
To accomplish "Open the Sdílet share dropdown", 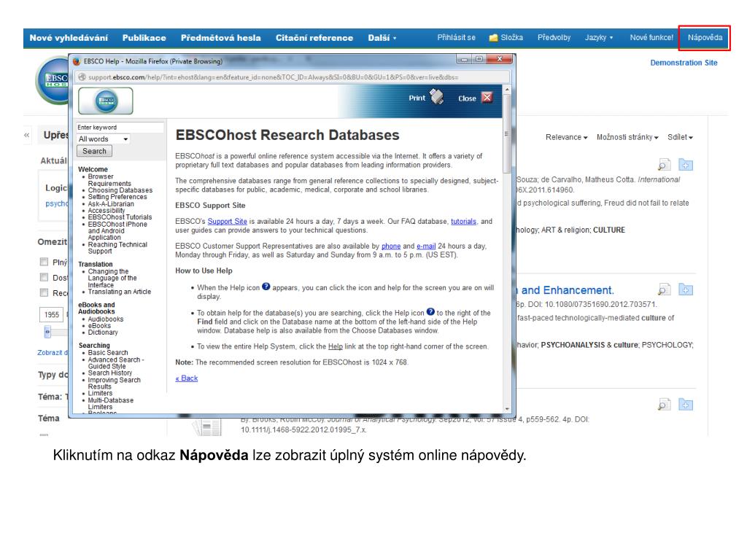I will tap(681, 137).
